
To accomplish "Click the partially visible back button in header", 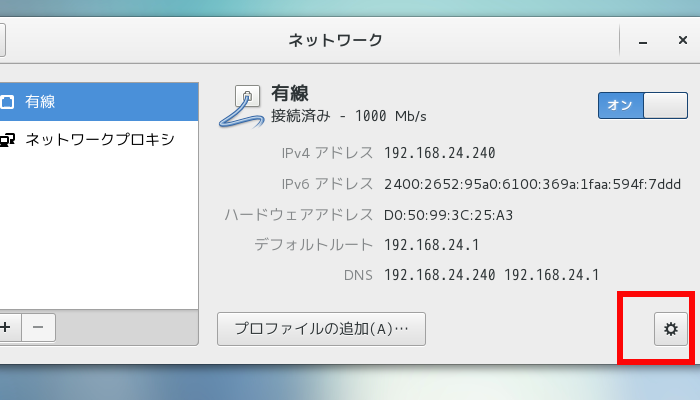I will 2,40.
